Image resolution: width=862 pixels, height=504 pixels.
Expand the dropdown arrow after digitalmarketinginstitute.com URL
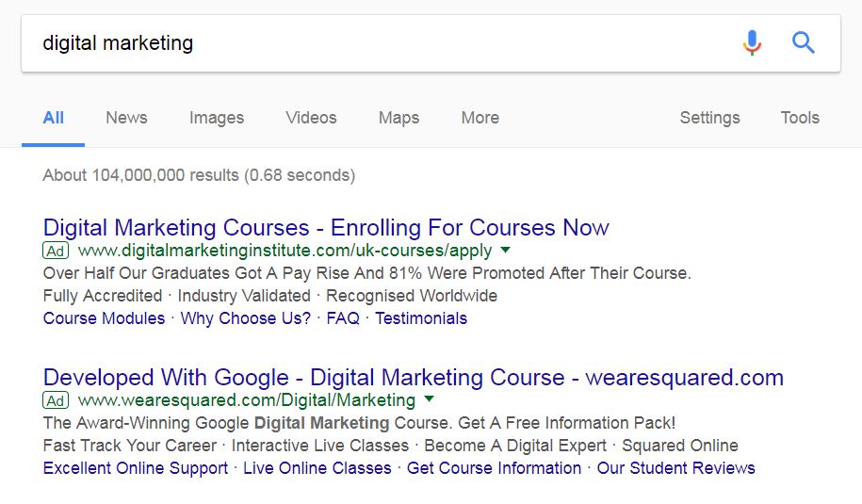coord(505,250)
